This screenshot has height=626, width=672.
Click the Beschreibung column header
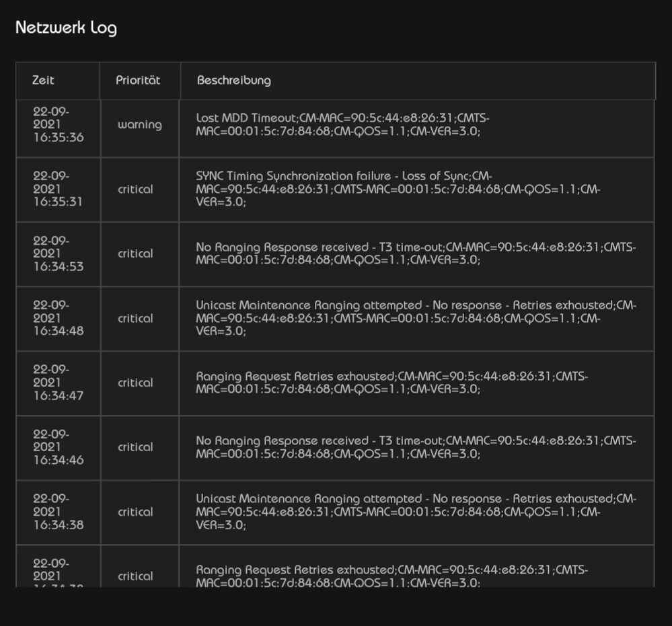(x=233, y=81)
